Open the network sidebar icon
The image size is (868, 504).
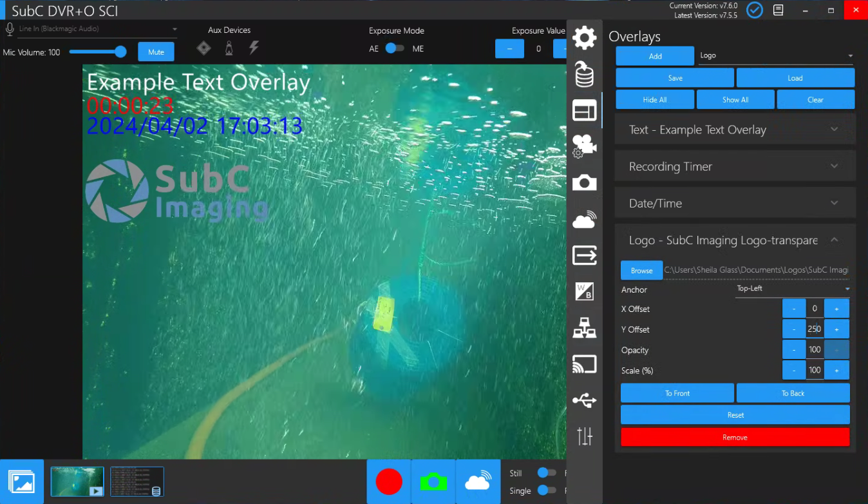[584, 329]
